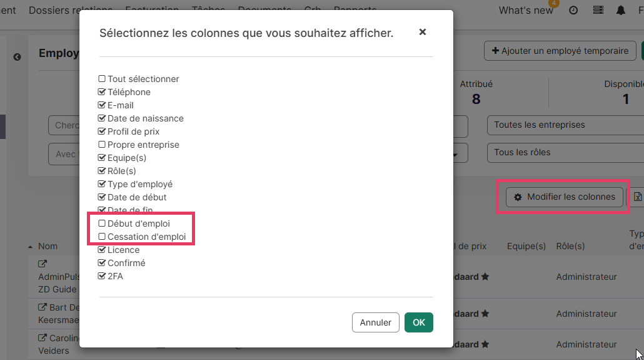Close the column selection dialog with X
This screenshot has height=360, width=644.
423,32
